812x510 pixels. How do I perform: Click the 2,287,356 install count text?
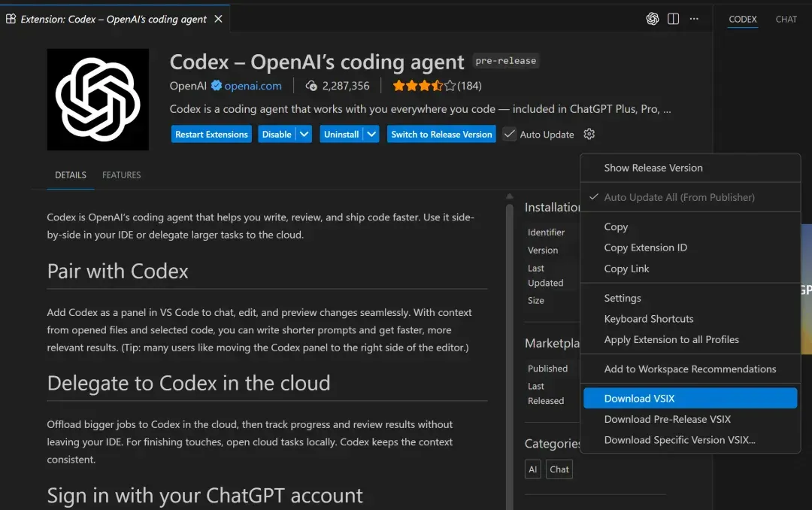point(346,86)
